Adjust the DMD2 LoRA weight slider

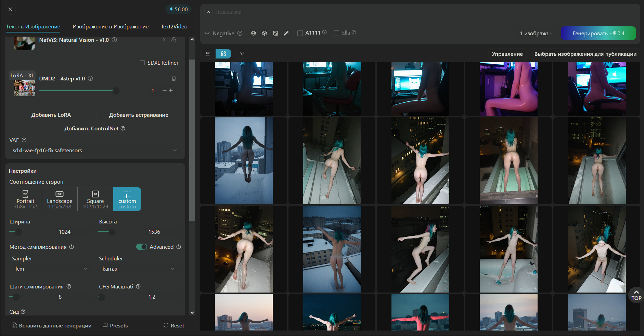coord(116,91)
